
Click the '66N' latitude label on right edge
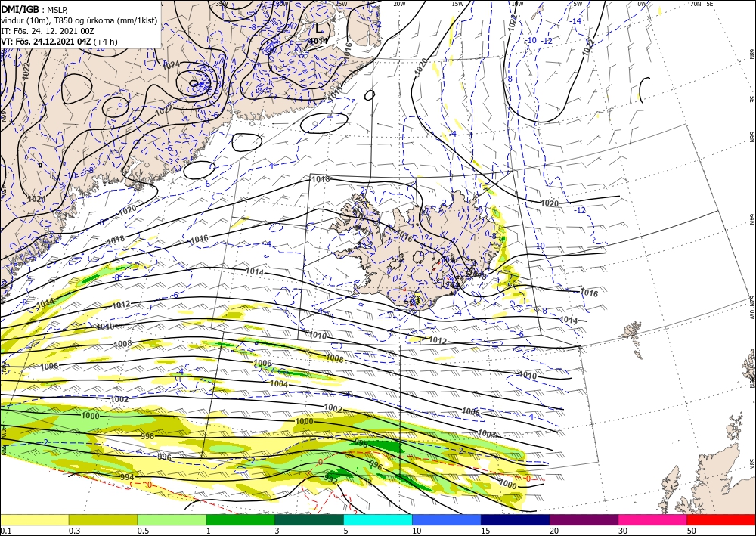click(x=751, y=138)
